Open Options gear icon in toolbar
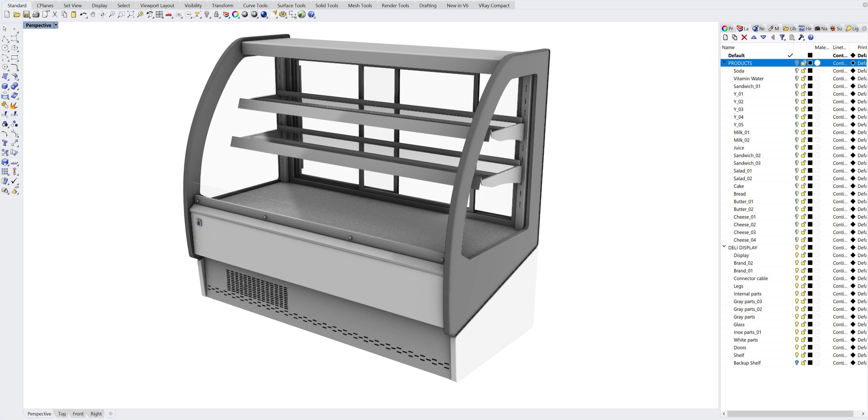The width and height of the screenshot is (868, 420). 283,14
